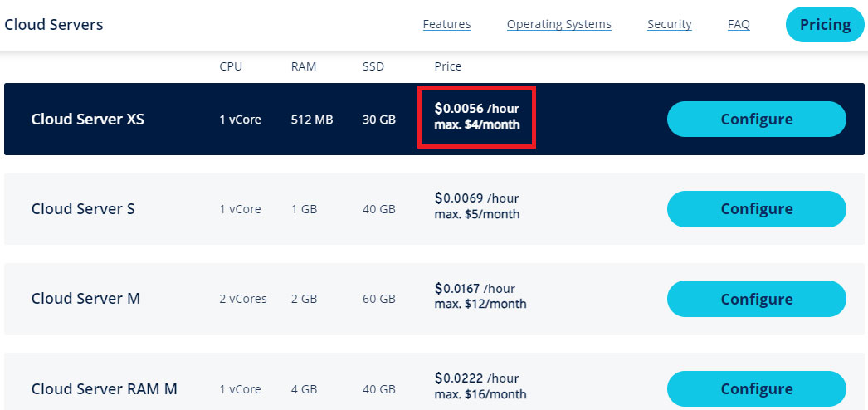Select the Cloud Server M name
The height and width of the screenshot is (410, 868).
(85, 299)
